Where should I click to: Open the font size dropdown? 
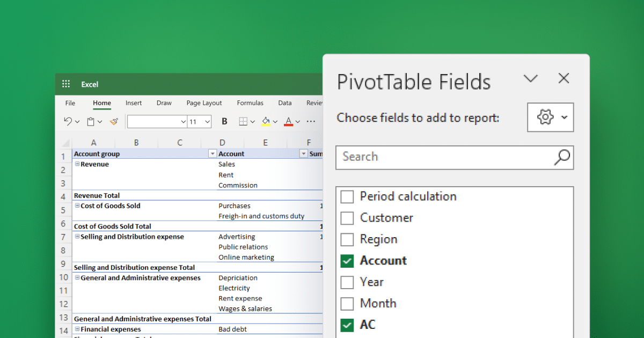pos(207,121)
